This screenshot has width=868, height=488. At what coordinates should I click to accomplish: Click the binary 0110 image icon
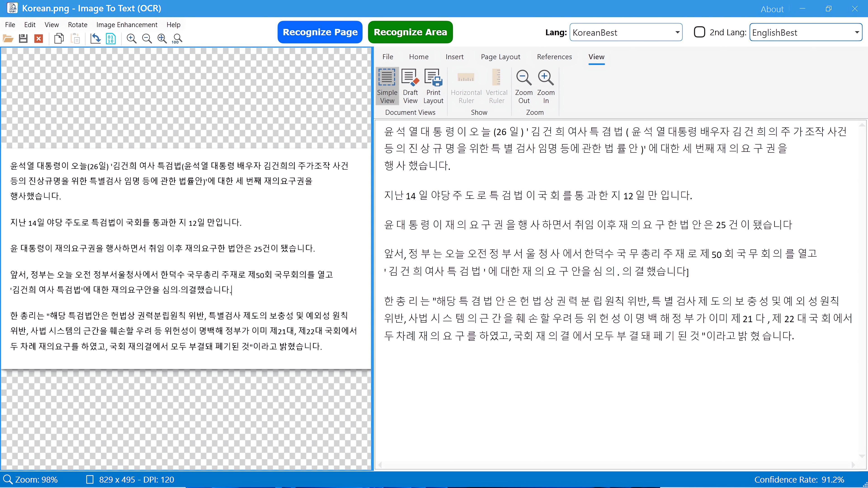click(111, 38)
